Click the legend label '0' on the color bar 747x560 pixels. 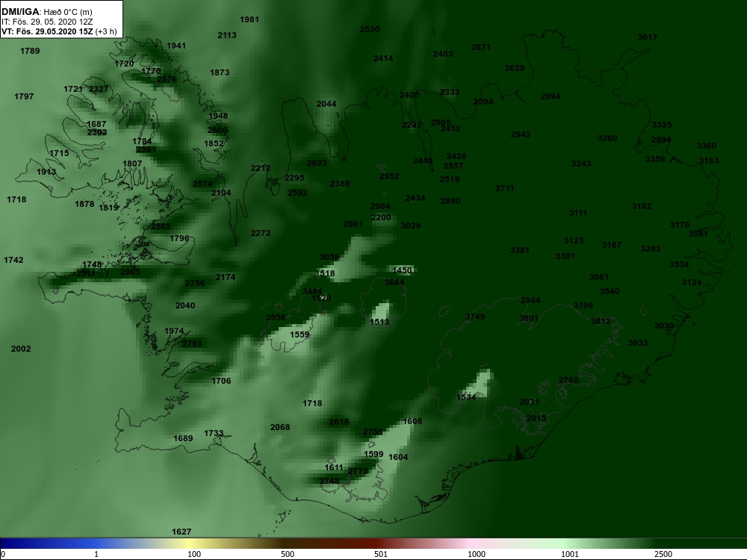(x=3, y=554)
